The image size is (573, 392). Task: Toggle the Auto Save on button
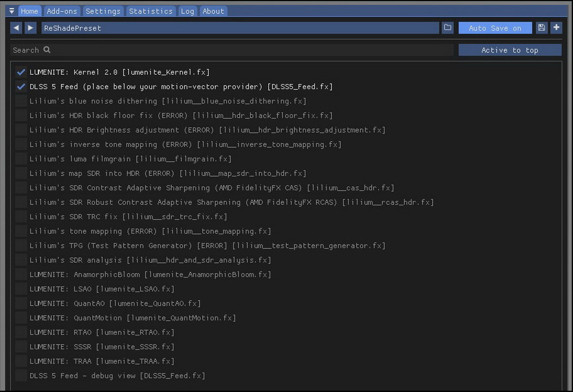pos(495,28)
